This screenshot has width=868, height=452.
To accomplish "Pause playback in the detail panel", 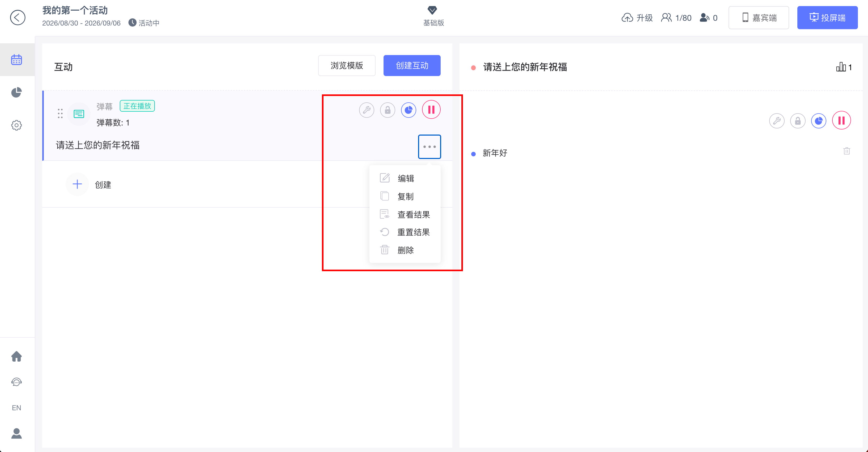I will tap(841, 120).
